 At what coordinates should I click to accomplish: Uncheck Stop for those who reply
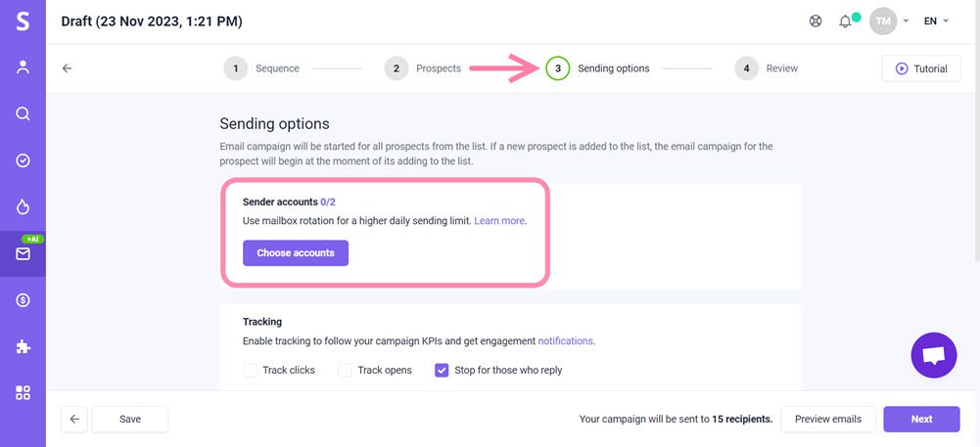(442, 371)
